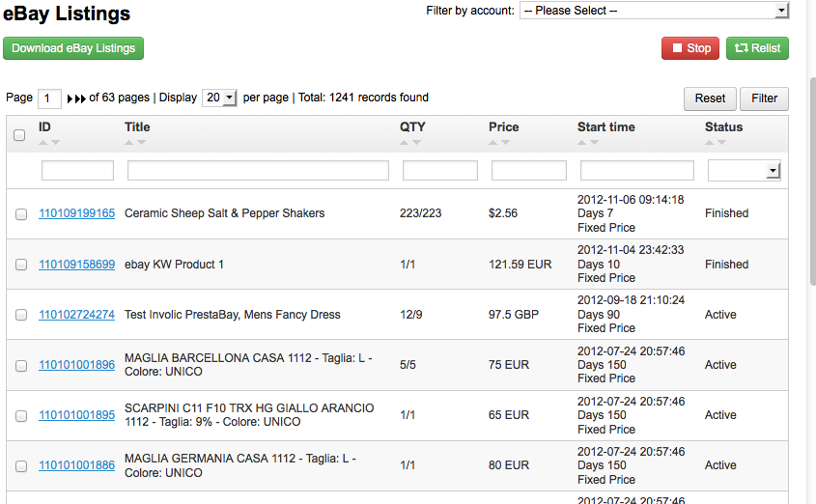Click the green Relist button

(757, 48)
